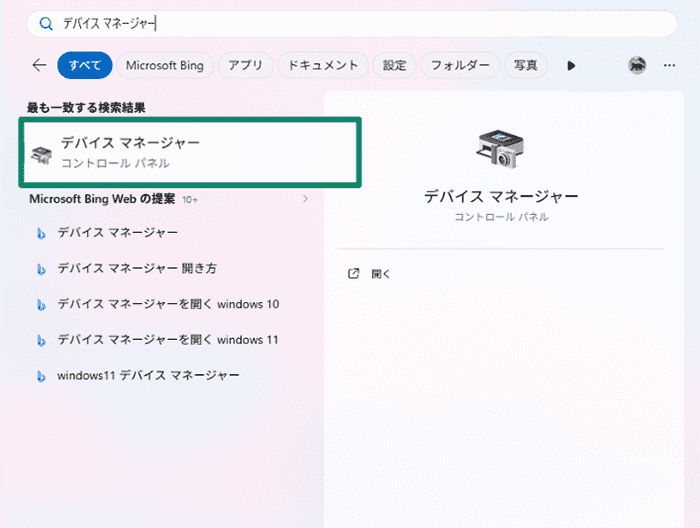Open web suggestion デバイス マネージャー 開き方

point(137,269)
